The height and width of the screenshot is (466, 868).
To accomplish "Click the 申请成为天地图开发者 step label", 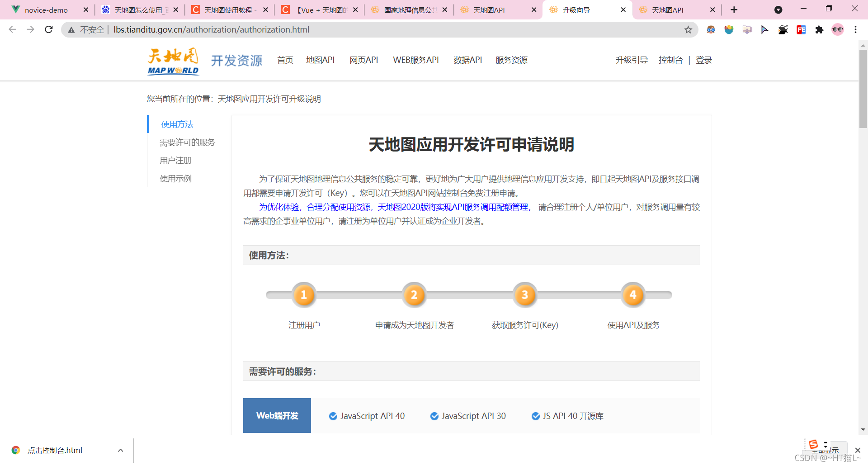I will tap(415, 325).
